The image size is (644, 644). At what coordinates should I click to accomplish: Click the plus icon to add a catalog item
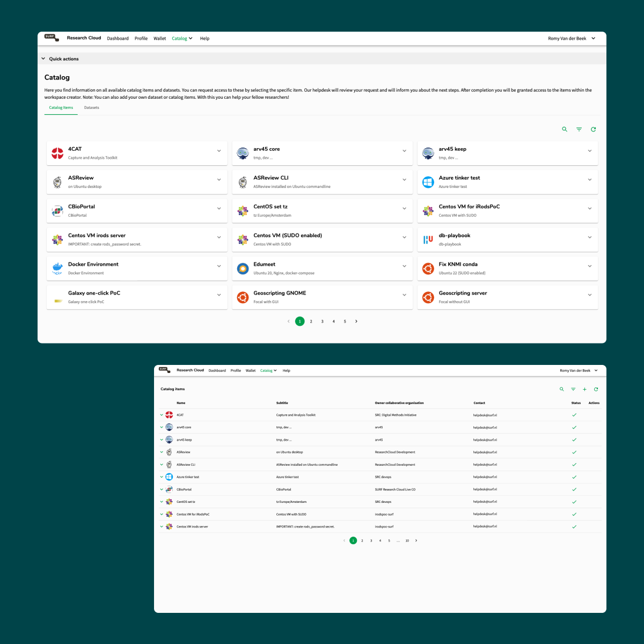[584, 389]
